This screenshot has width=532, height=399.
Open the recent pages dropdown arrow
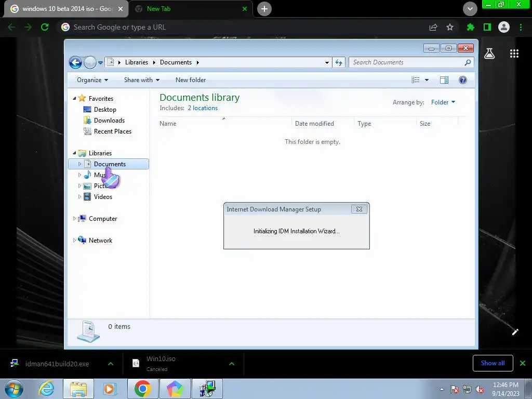tap(100, 62)
